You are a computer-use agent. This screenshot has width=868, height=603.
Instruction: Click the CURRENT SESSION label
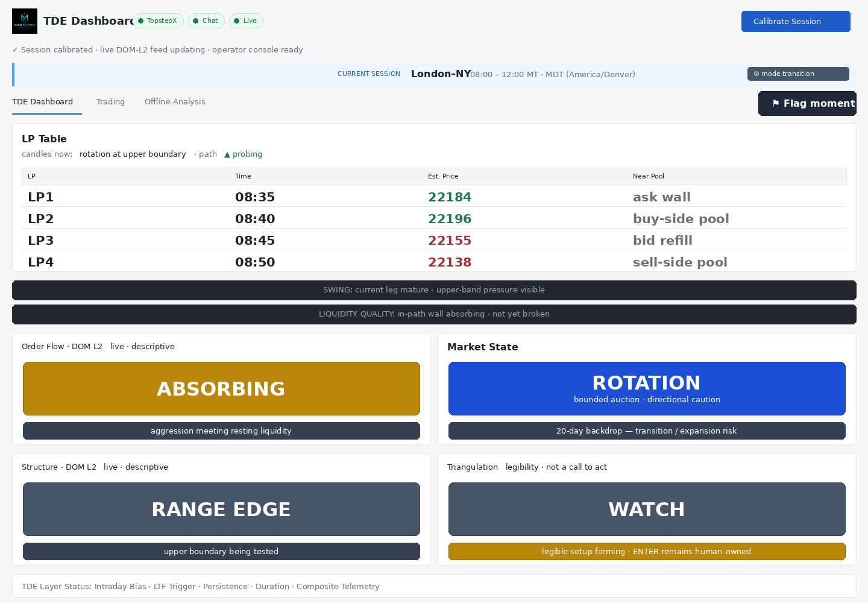[369, 74]
